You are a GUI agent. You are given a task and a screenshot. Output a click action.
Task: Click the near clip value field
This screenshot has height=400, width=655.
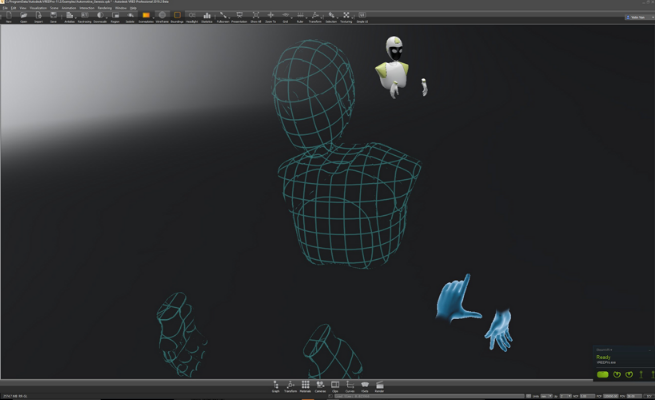587,396
